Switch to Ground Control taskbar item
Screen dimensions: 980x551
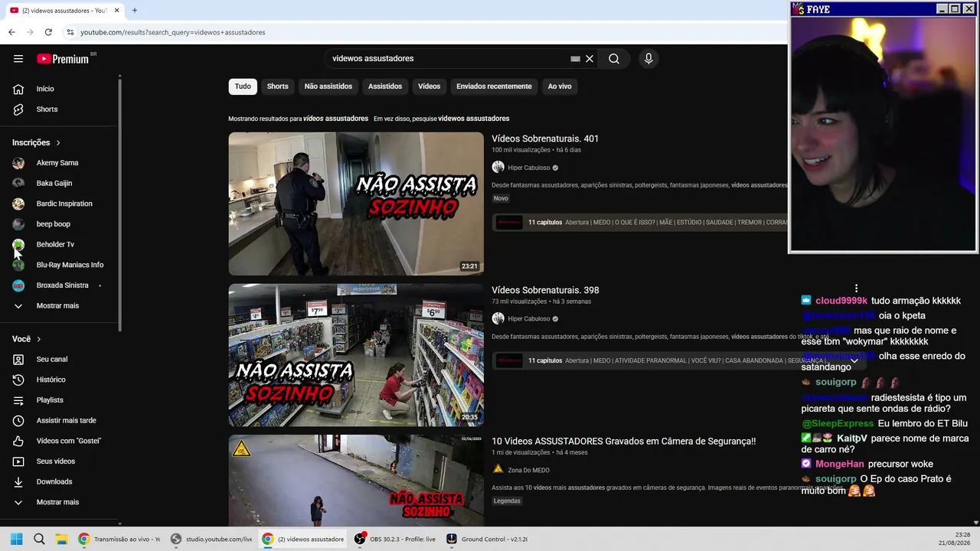point(487,539)
